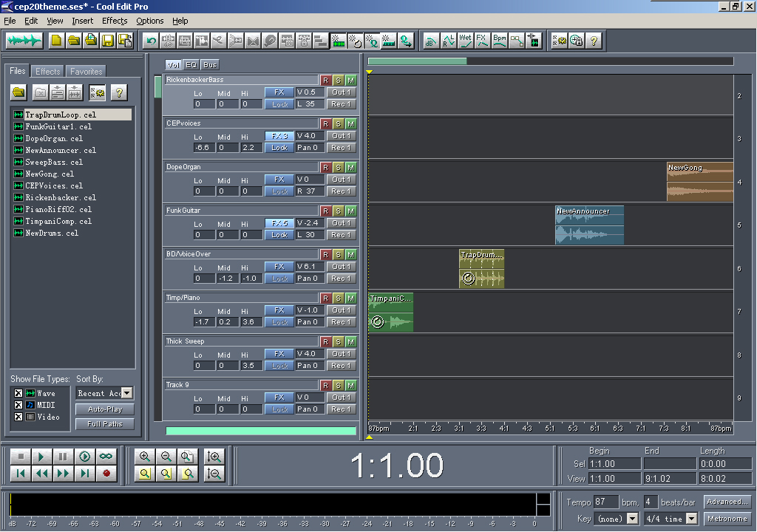757x532 pixels.
Task: Zoom out to full session view
Action: click(x=187, y=456)
